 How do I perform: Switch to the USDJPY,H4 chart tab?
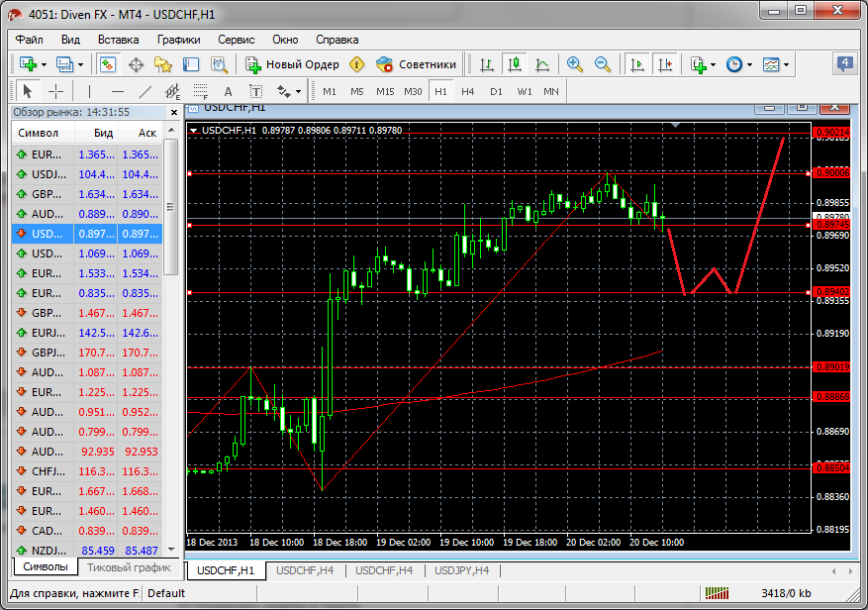tap(461, 570)
